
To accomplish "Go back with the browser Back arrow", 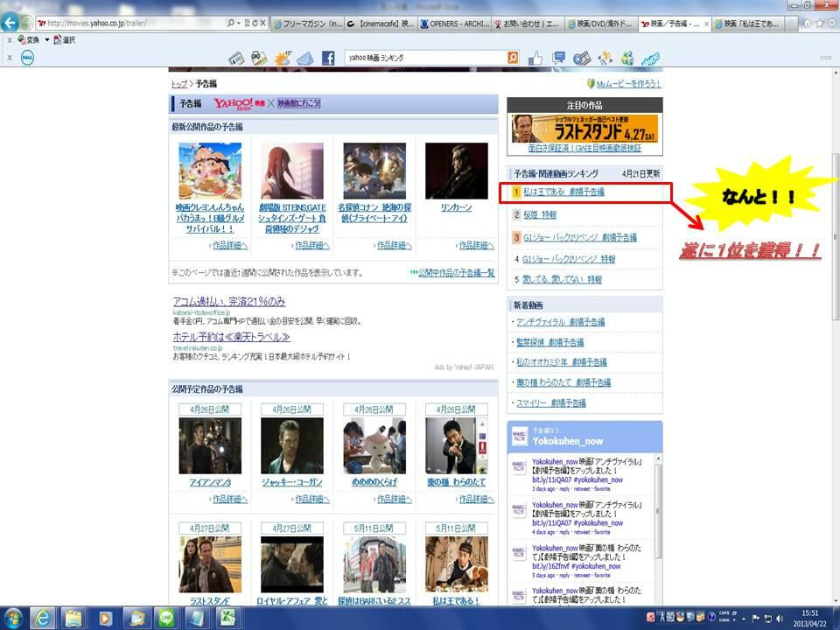I will point(10,23).
